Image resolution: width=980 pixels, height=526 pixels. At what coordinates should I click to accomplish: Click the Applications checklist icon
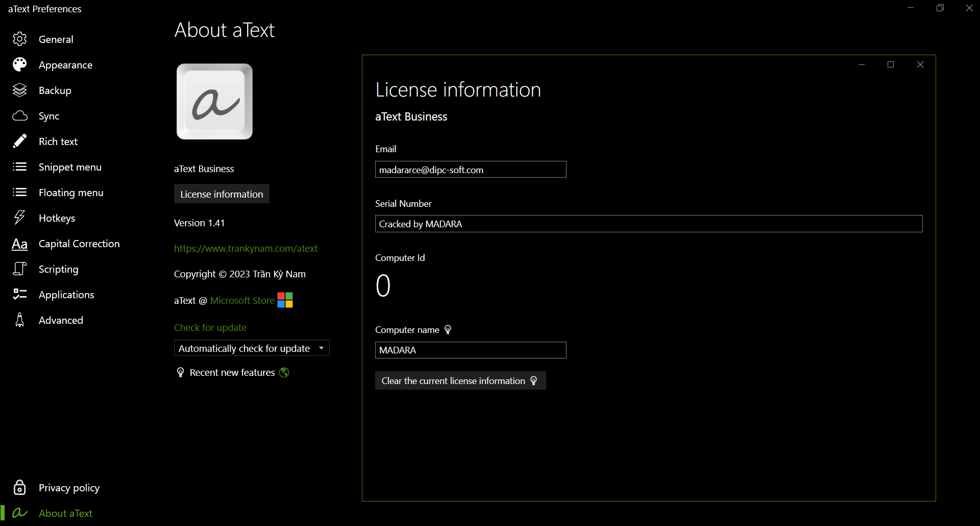19,294
